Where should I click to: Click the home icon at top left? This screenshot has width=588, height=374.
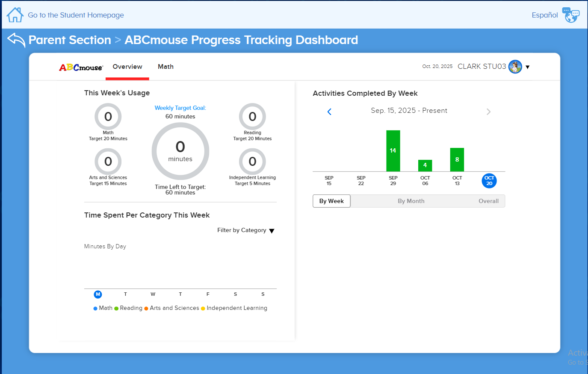[x=15, y=15]
